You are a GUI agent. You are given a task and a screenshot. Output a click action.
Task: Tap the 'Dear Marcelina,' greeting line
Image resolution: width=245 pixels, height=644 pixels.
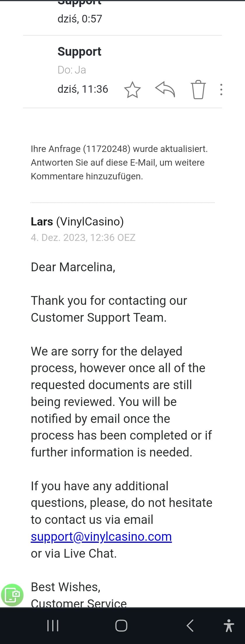pos(73,267)
